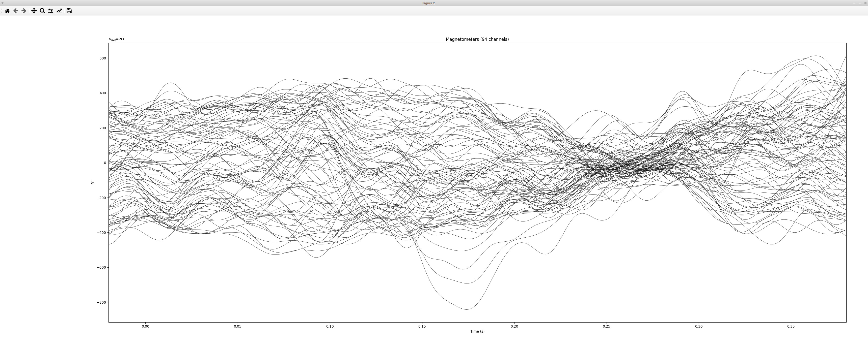Click the Nave=200 annotation text
The image size is (868, 351).
click(117, 39)
